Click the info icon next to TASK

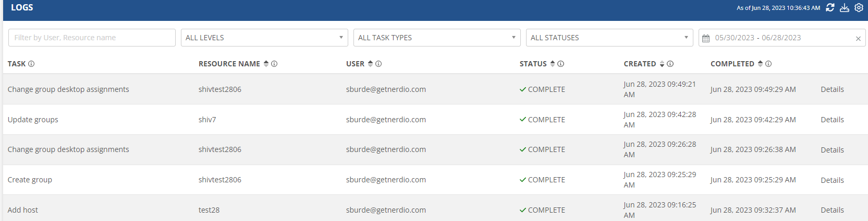(31, 64)
